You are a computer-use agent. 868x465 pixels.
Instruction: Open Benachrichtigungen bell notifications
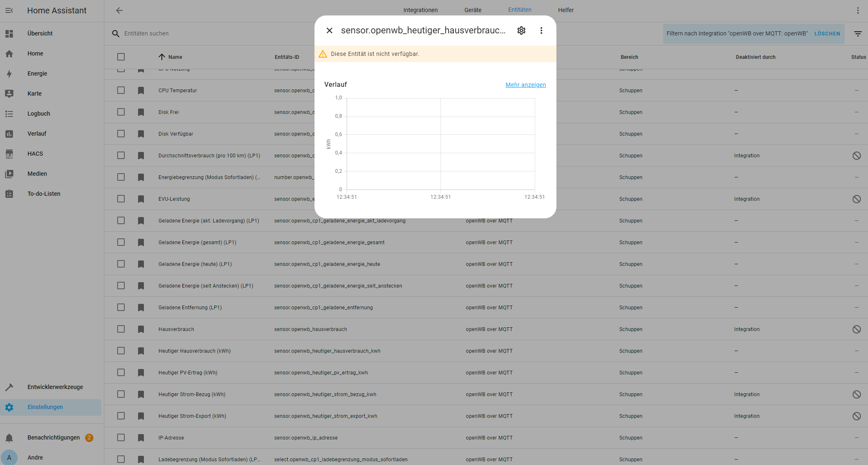click(x=53, y=437)
